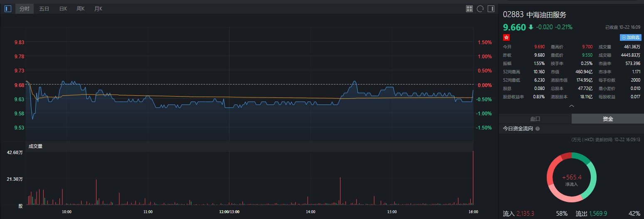Open the 月K monthly candlestick tab
Screen dimensions: 644x219
[x=98, y=8]
